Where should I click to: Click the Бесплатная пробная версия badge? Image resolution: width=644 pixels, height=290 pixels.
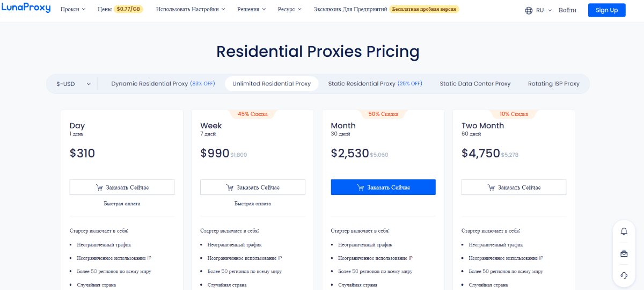424,10
